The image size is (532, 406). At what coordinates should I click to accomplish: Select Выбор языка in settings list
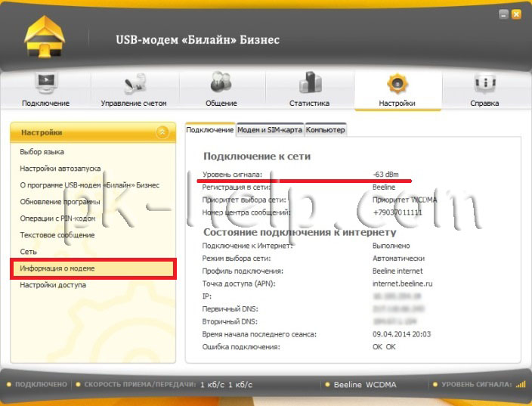point(42,152)
